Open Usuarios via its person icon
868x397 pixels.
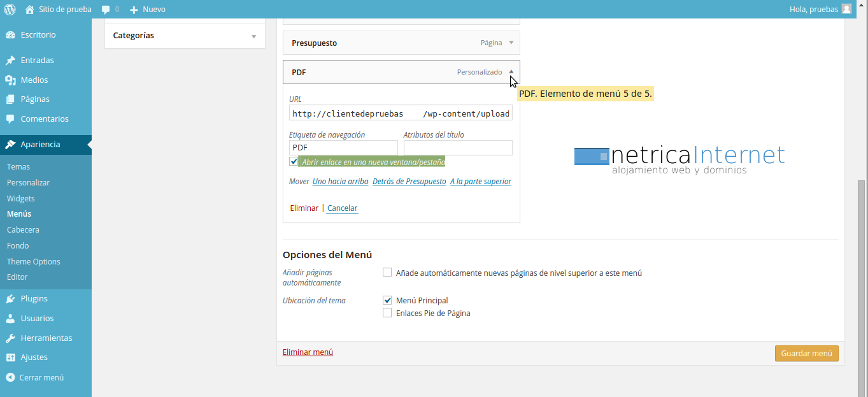coord(10,319)
